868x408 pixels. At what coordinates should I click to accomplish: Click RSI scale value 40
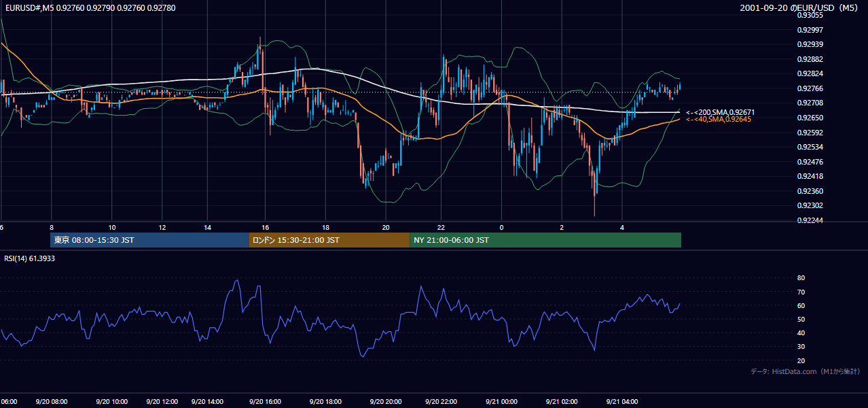801,333
